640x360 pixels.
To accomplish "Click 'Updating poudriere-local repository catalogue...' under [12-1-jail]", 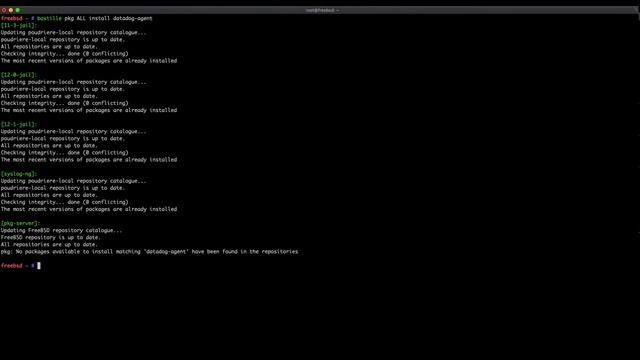I will point(73,131).
